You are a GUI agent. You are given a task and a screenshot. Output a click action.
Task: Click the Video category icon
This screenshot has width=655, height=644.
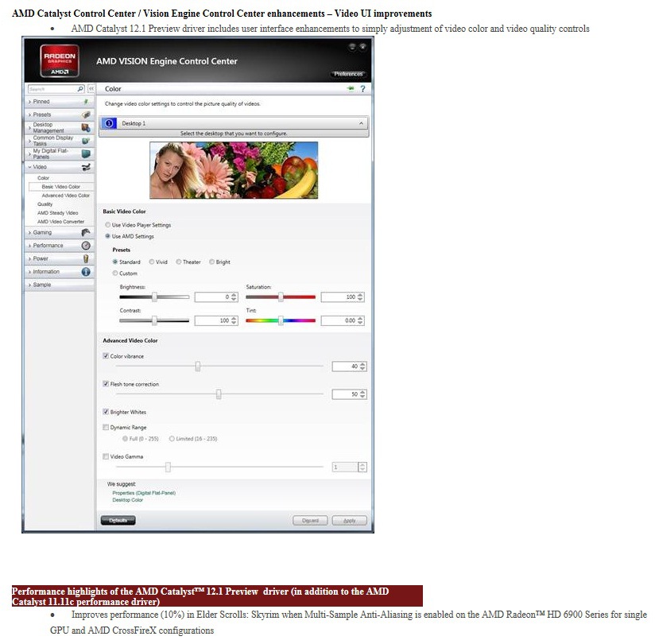click(x=86, y=167)
